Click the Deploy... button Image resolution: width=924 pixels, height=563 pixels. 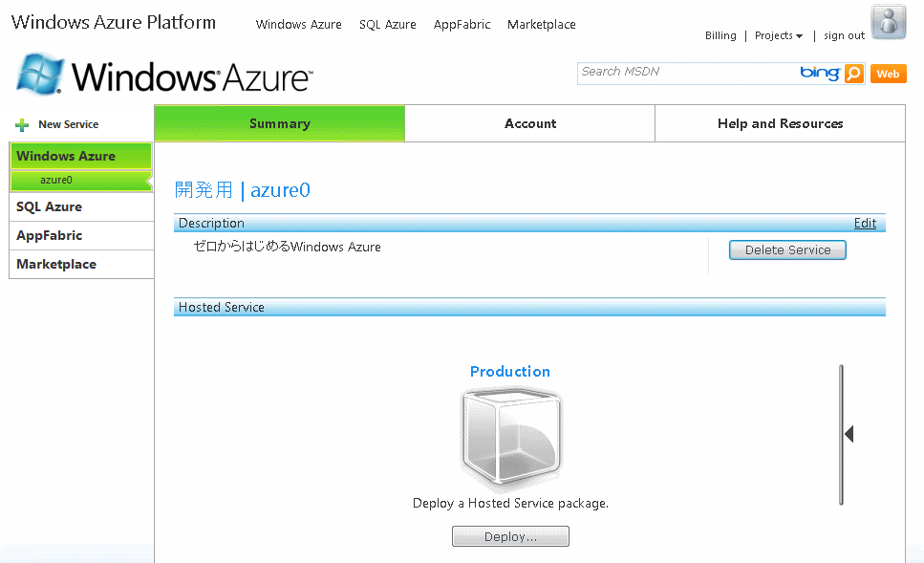coord(511,536)
